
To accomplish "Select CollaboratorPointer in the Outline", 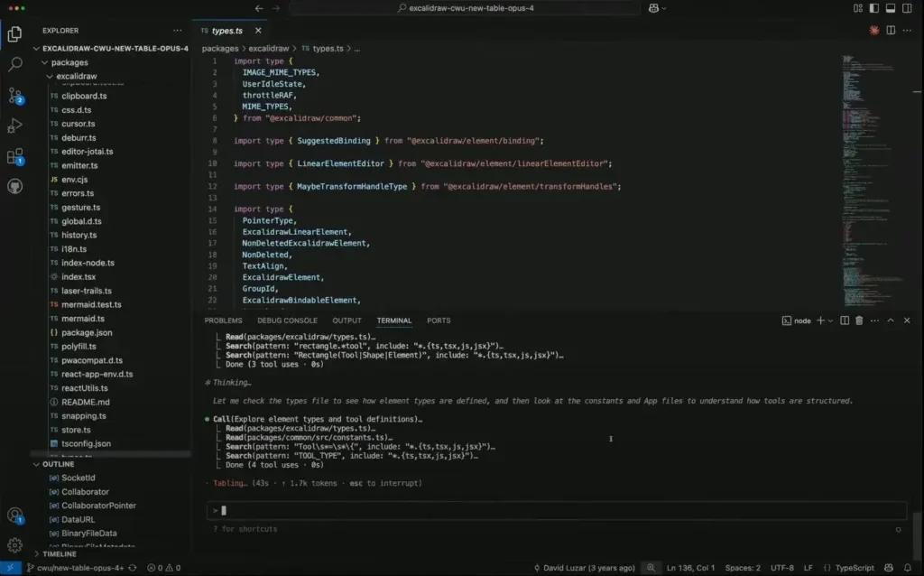I will [98, 506].
